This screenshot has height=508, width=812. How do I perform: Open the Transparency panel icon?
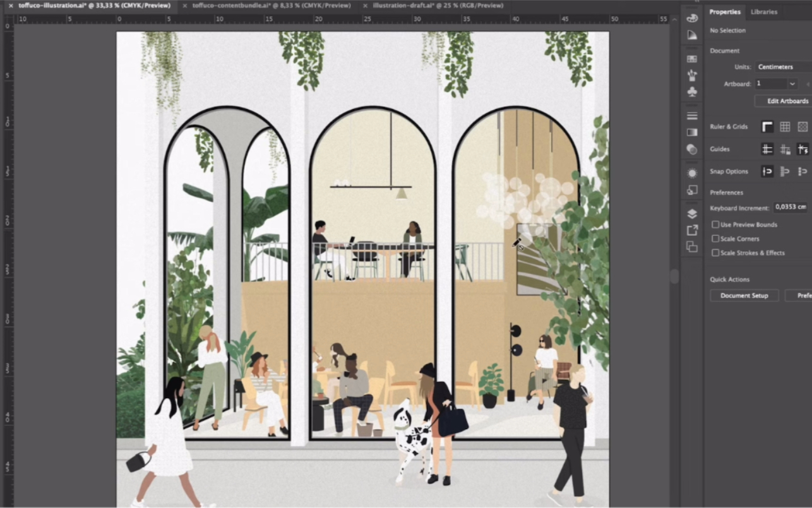[692, 150]
